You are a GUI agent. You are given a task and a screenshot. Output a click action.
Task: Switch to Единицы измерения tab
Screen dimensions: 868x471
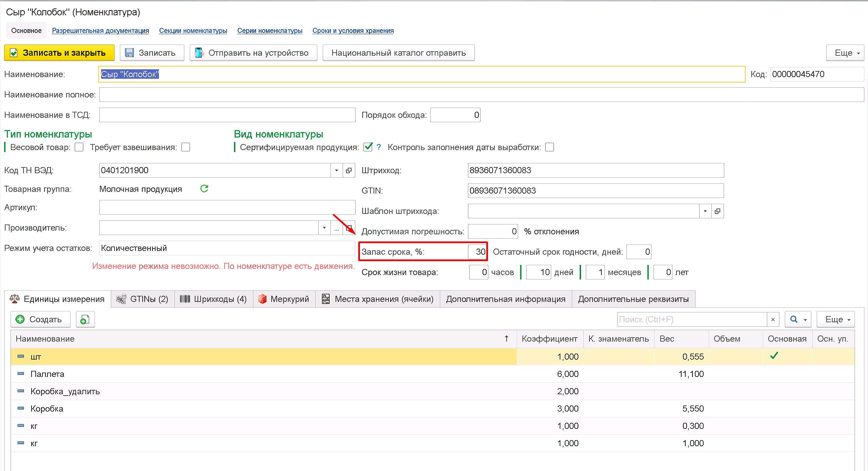coord(58,299)
